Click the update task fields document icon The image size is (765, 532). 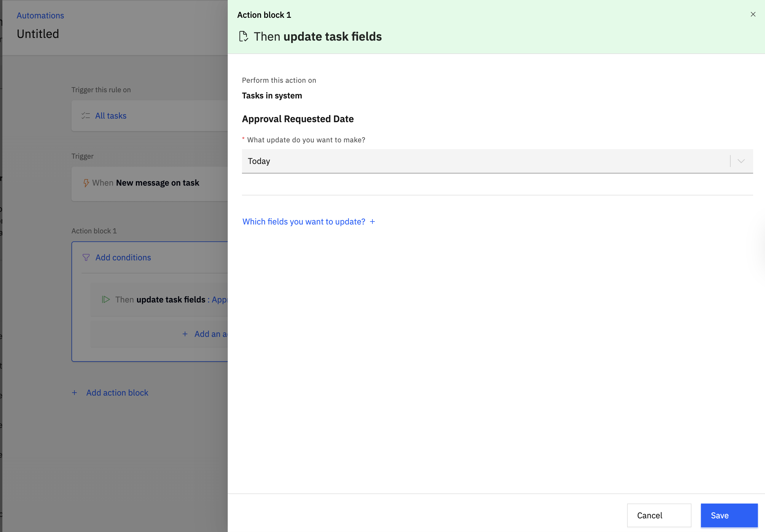click(243, 36)
